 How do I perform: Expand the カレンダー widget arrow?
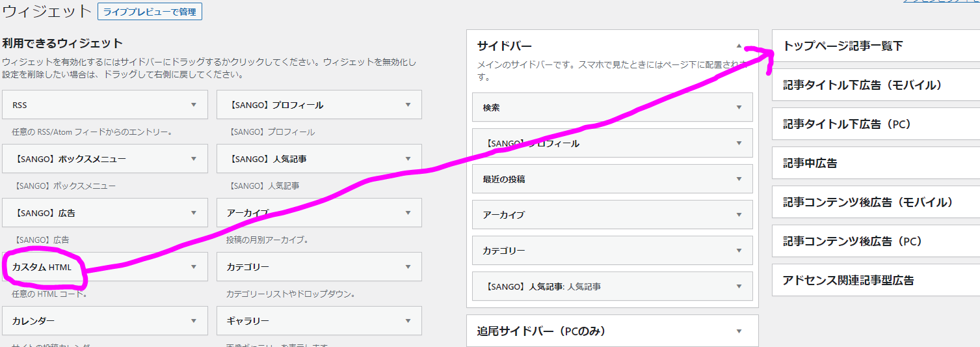coord(194,321)
